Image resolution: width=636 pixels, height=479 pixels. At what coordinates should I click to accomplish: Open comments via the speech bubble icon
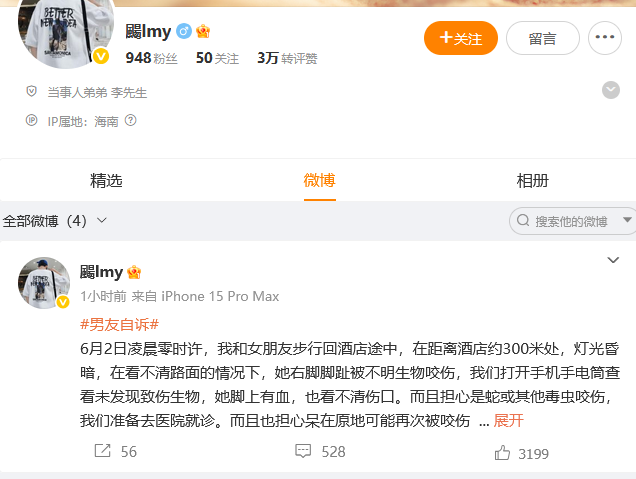[303, 451]
